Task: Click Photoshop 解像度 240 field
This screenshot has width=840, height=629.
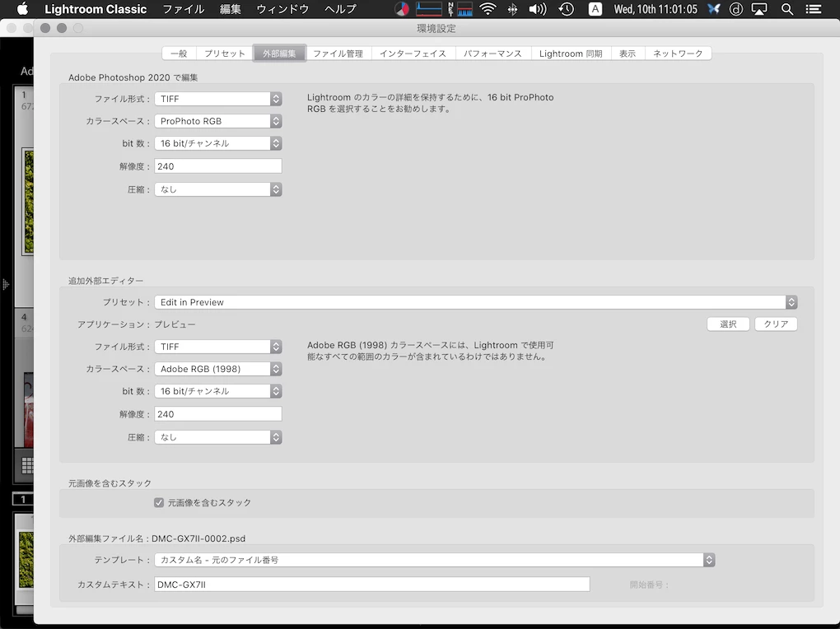Action: [x=218, y=166]
